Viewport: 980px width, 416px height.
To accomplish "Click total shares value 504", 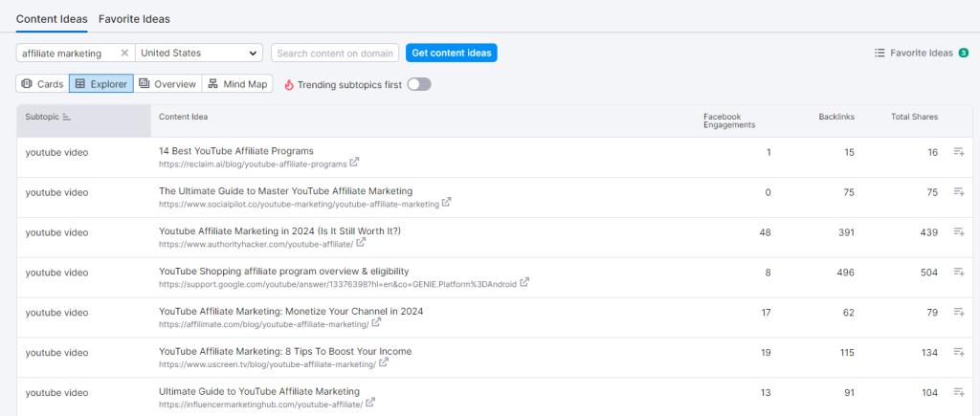I will (x=928, y=272).
